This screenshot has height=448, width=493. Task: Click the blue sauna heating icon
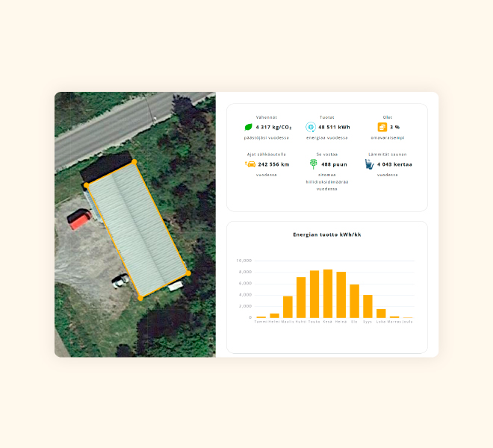click(x=369, y=164)
